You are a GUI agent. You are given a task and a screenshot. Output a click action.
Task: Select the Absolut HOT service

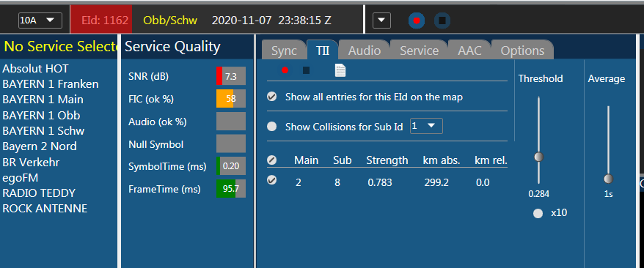coord(36,68)
